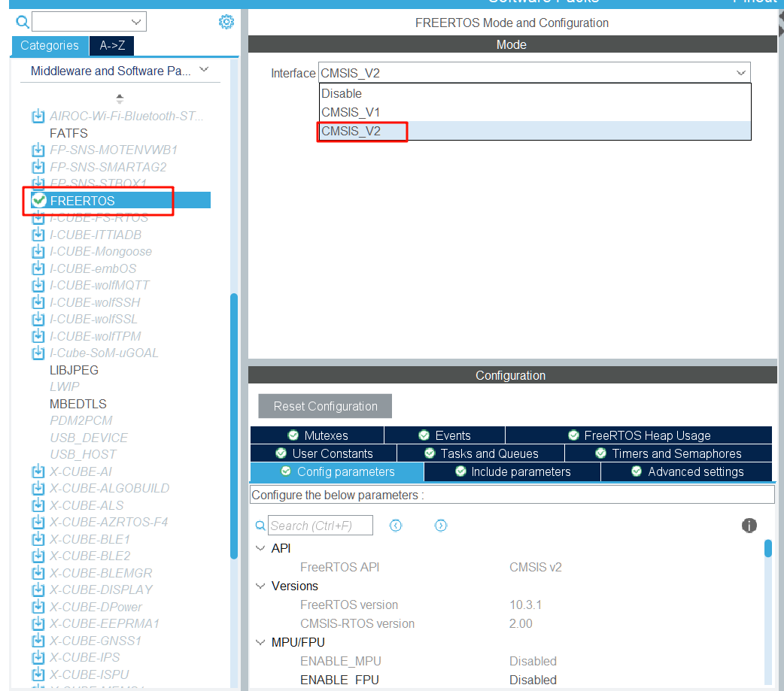Screen dimensions: 784x691
Task: Click the settings gear icon above categories
Action: point(226,22)
